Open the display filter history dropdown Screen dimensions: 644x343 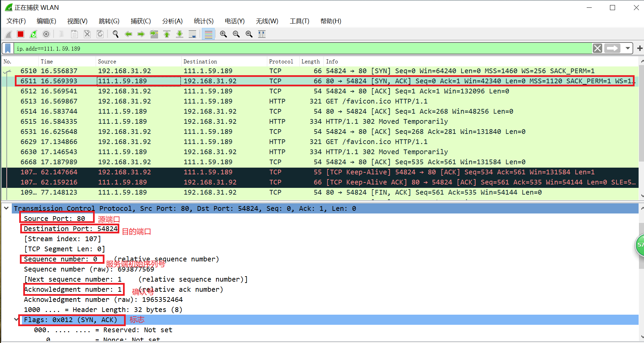[x=628, y=48]
